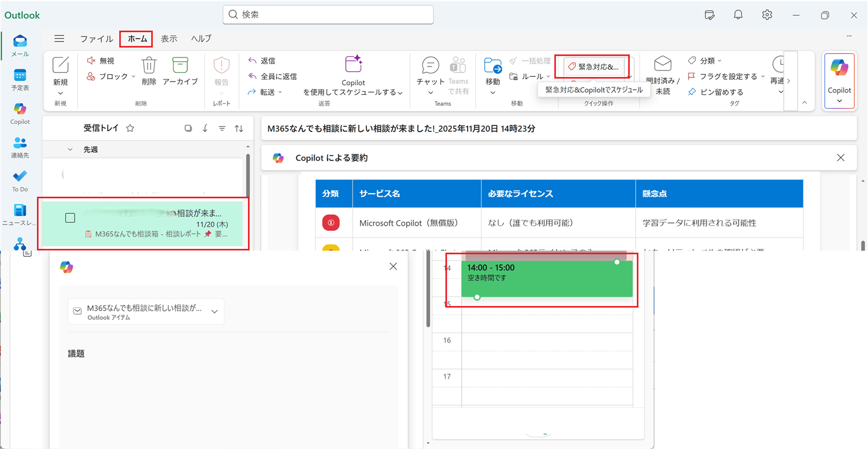Open the Newsletter (ニュースレ...) app icon
This screenshot has height=449, width=868.
[x=20, y=214]
